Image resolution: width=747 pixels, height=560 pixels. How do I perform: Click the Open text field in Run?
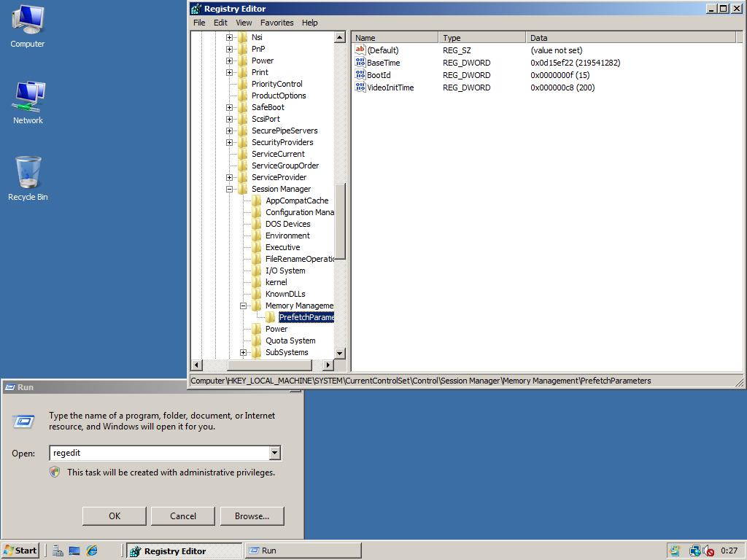click(x=159, y=453)
